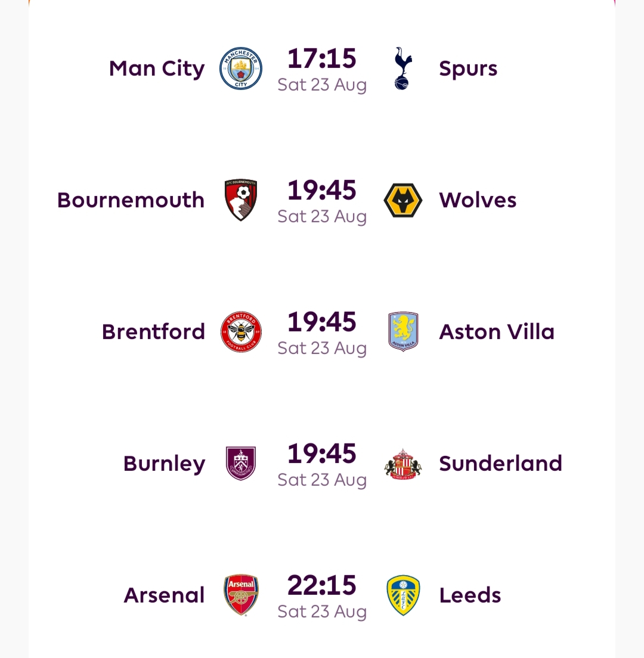Image resolution: width=644 pixels, height=658 pixels.
Task: Click the Leeds United badge
Action: click(x=403, y=595)
